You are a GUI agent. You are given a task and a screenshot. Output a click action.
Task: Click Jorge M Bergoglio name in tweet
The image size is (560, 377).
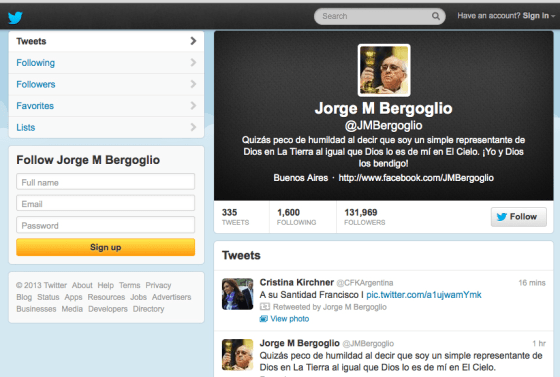click(x=299, y=343)
